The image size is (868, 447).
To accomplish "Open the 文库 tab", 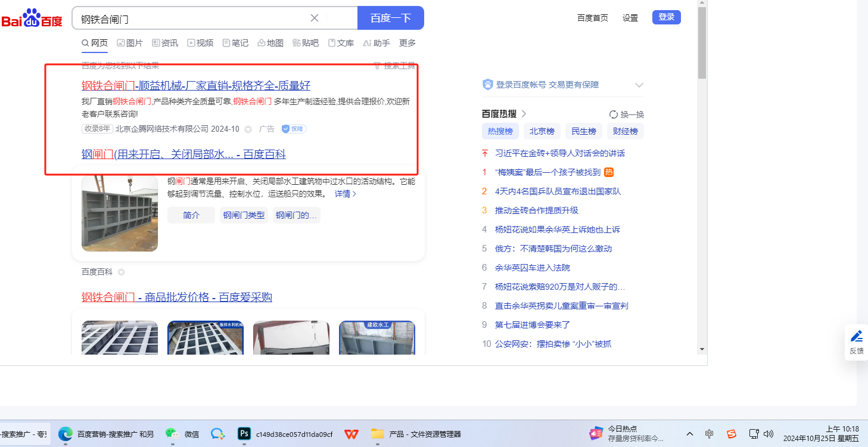I will [341, 43].
